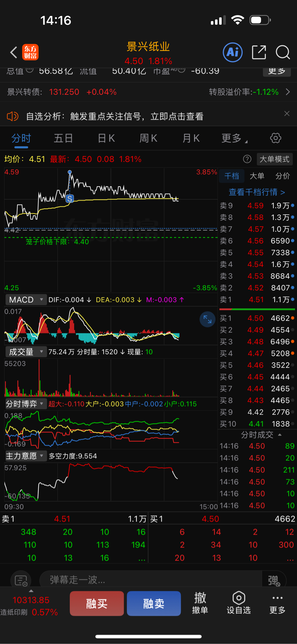The width and height of the screenshot is (297, 644).
Task: Open the MACD indicator dropdown
Action: pyautogui.click(x=26, y=300)
